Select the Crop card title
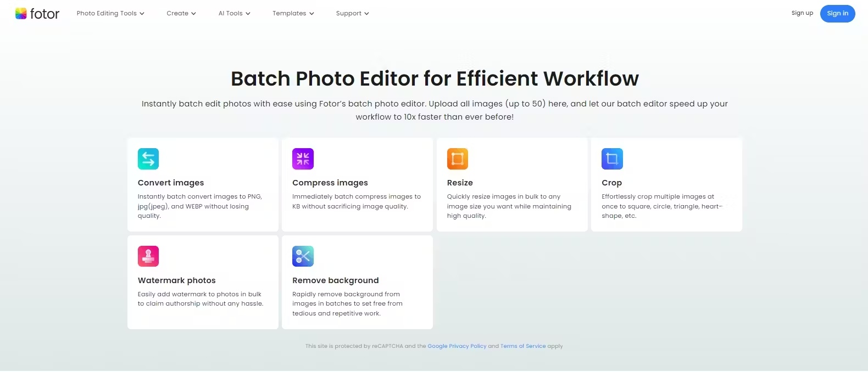The width and height of the screenshot is (868, 372). [x=611, y=183]
